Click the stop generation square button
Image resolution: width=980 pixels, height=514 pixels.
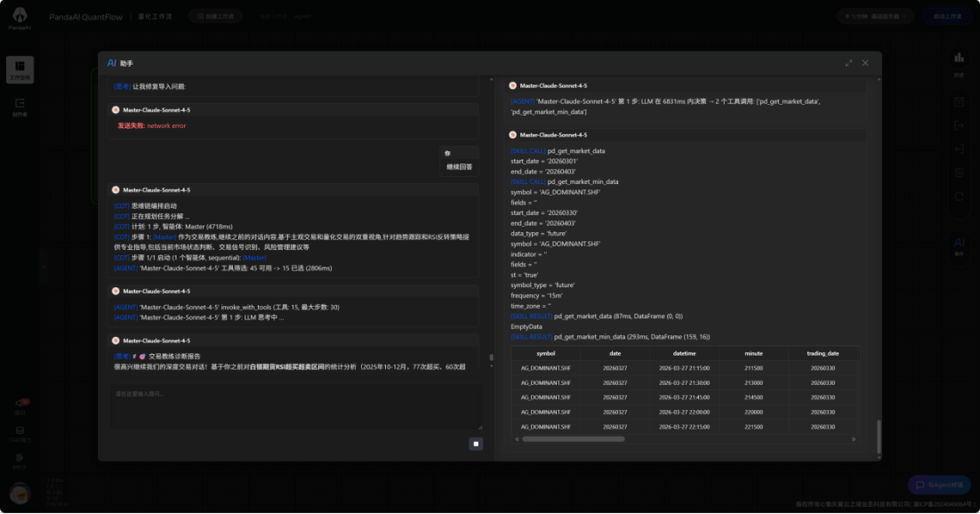(476, 443)
